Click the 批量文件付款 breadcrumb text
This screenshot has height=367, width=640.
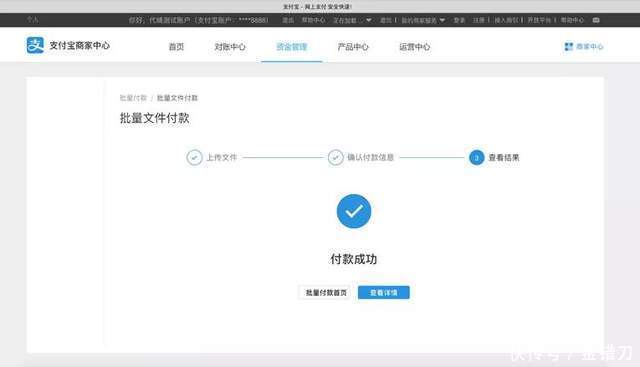click(x=177, y=98)
